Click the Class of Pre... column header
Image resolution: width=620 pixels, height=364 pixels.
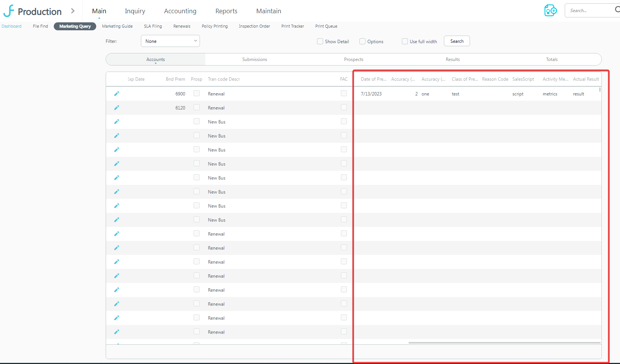click(465, 79)
